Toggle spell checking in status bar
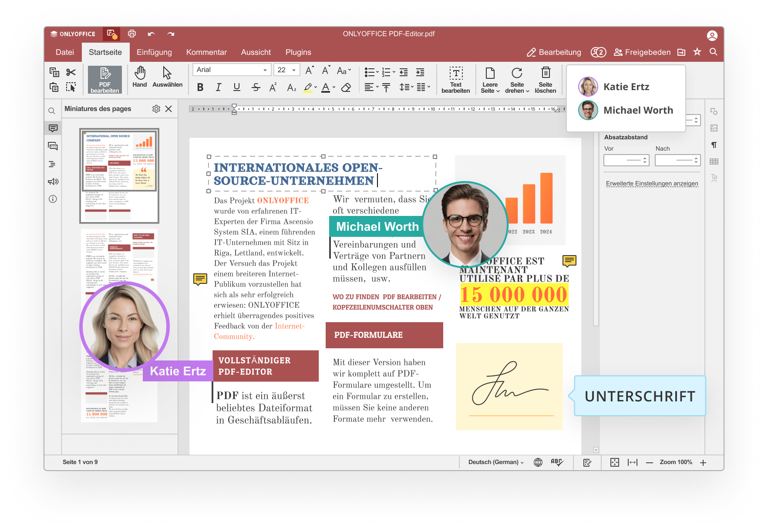This screenshot has width=768, height=532. (556, 462)
